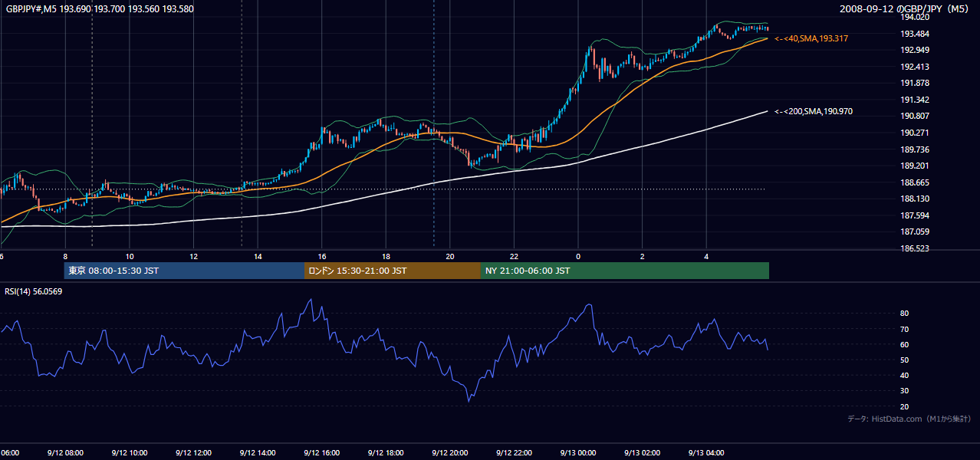Click hour label 16 under price chart
The image size is (980, 460).
(x=322, y=256)
